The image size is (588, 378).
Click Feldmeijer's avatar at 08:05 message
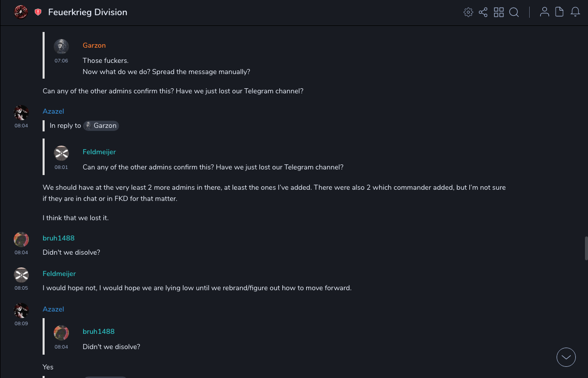pyautogui.click(x=21, y=275)
